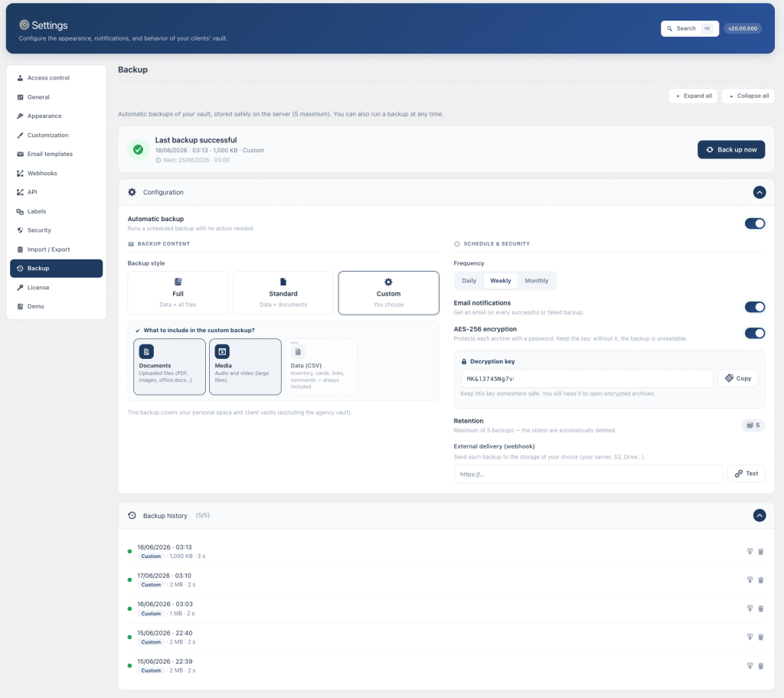
Task: Select the Standard backup style
Action: [x=283, y=293]
